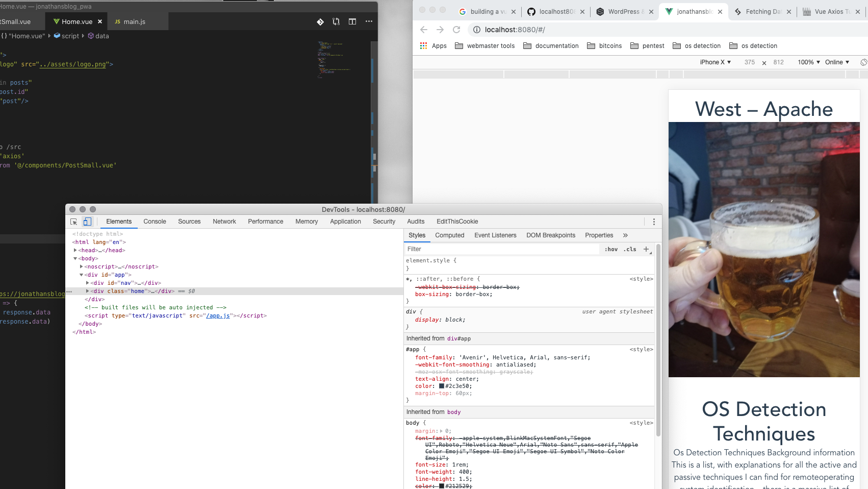This screenshot has width=868, height=489.
Task: Click the /app.js script link
Action: (218, 315)
